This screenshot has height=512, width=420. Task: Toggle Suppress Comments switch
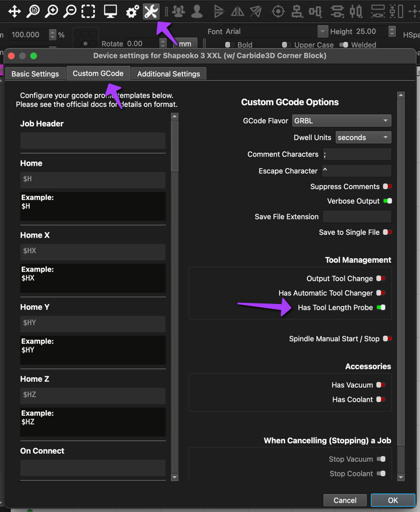(x=387, y=187)
